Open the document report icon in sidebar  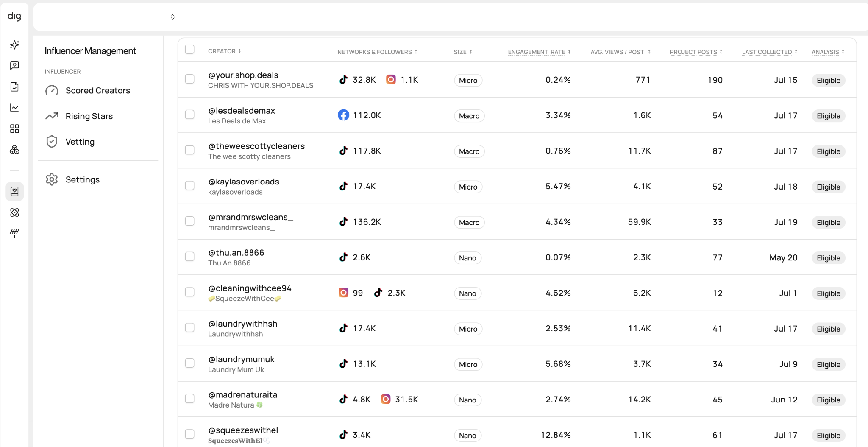[x=14, y=87]
